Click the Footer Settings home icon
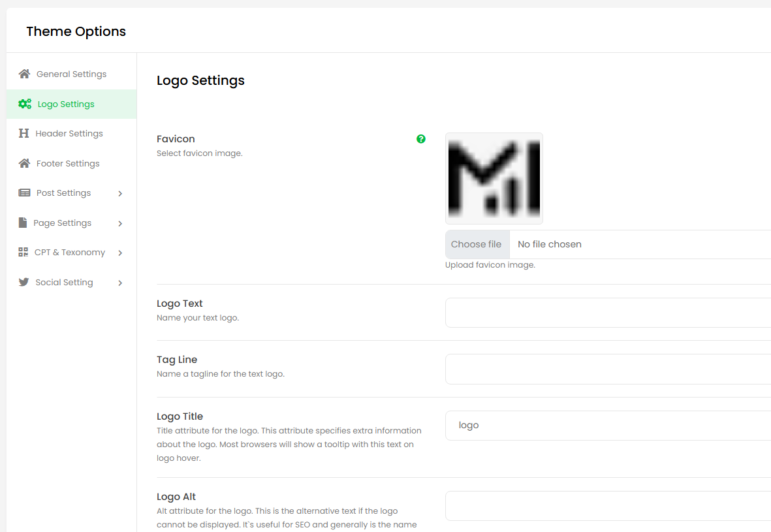This screenshot has width=771, height=532. (x=24, y=163)
